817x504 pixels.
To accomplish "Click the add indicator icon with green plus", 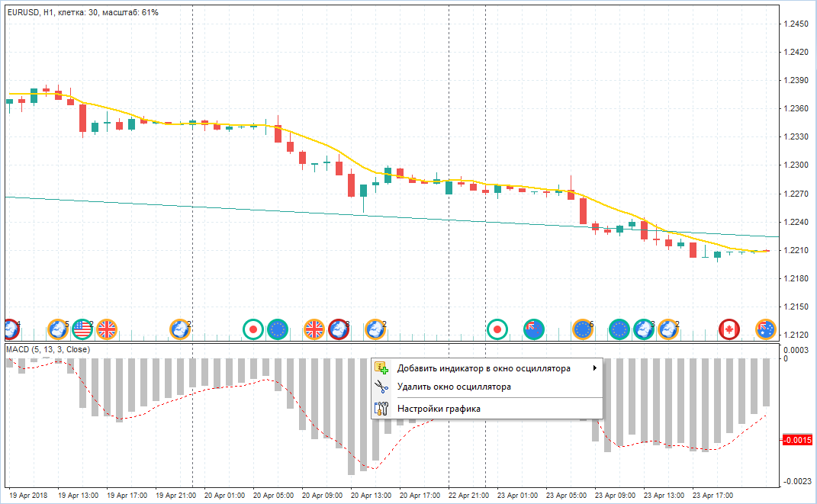I will [381, 368].
